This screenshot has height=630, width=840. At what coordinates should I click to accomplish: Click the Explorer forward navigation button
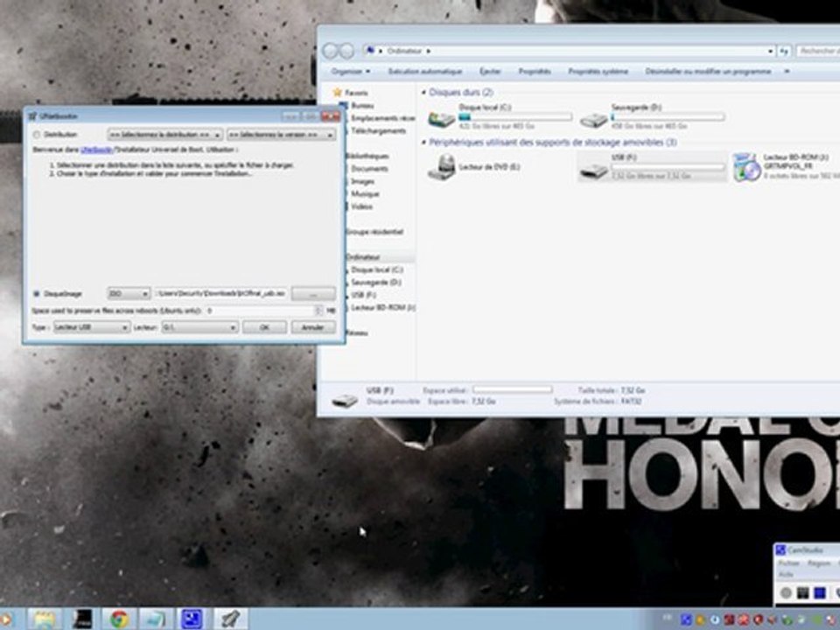click(347, 51)
